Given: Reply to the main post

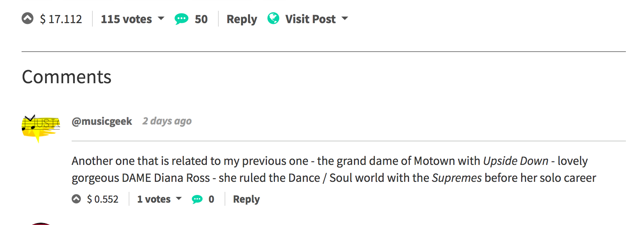Looking at the screenshot, I should pos(241,19).
